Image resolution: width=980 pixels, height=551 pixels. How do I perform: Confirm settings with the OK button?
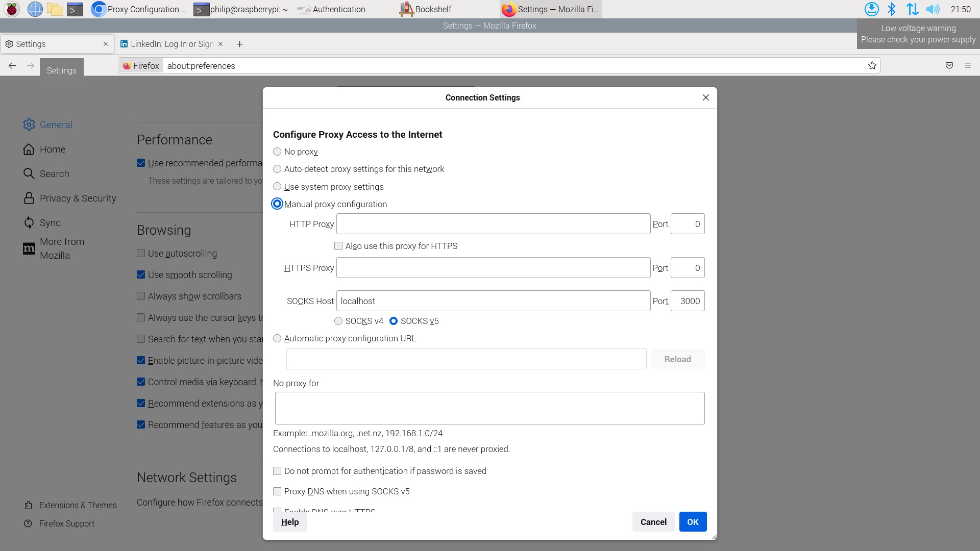(x=693, y=522)
